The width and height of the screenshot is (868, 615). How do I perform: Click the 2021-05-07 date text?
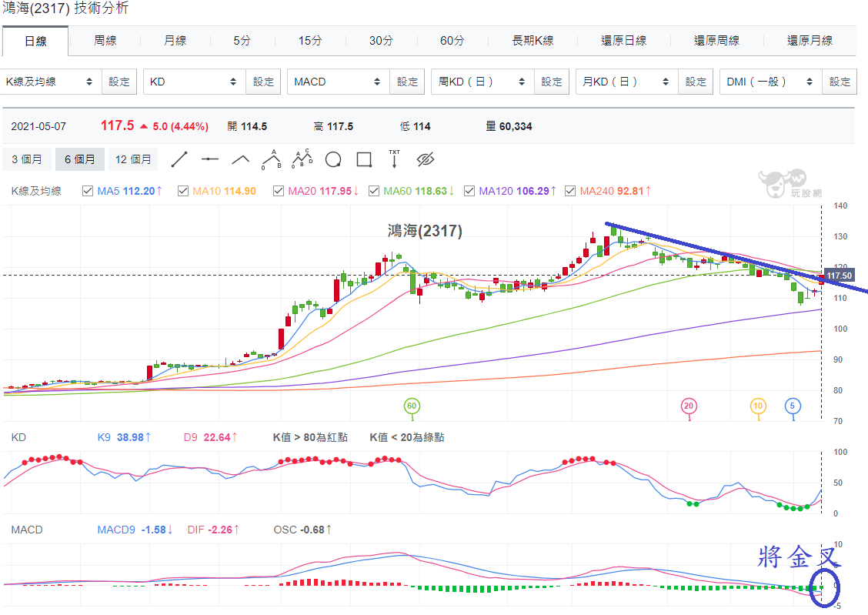click(x=38, y=127)
